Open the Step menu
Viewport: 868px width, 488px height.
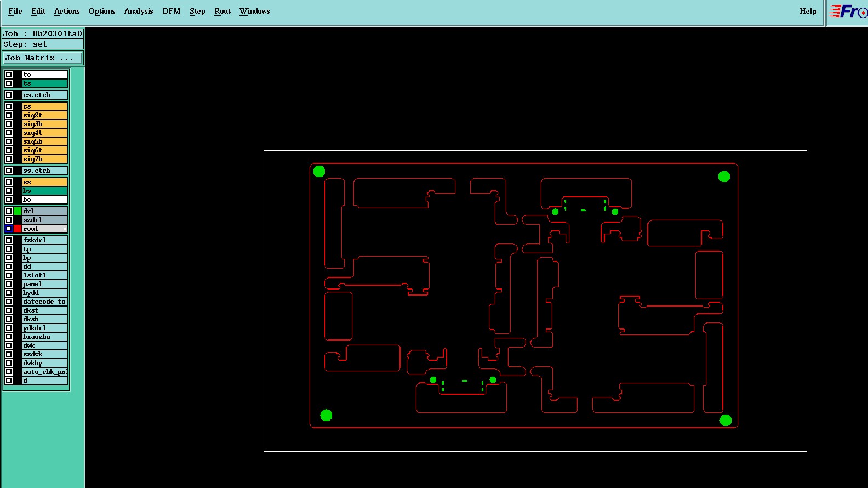coord(197,11)
